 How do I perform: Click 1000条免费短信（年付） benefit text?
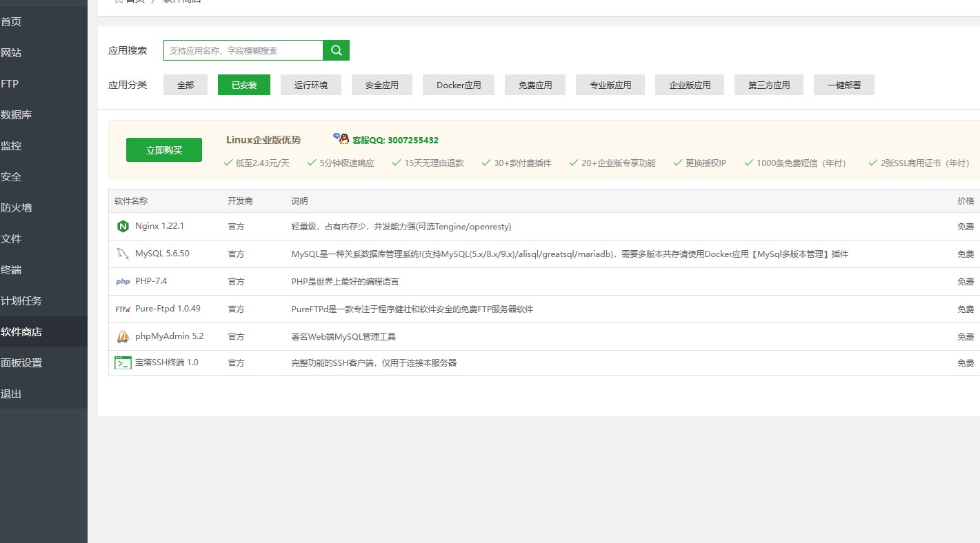point(801,163)
